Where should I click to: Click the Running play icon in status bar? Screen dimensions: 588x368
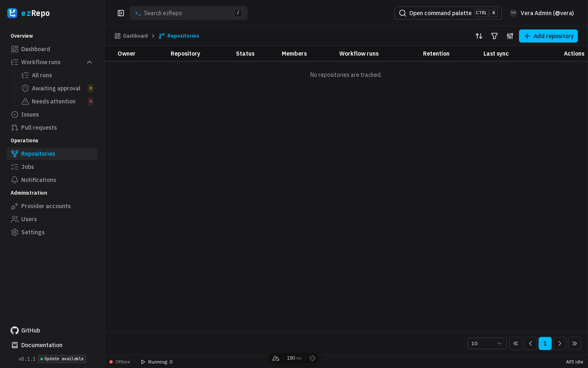[143, 362]
